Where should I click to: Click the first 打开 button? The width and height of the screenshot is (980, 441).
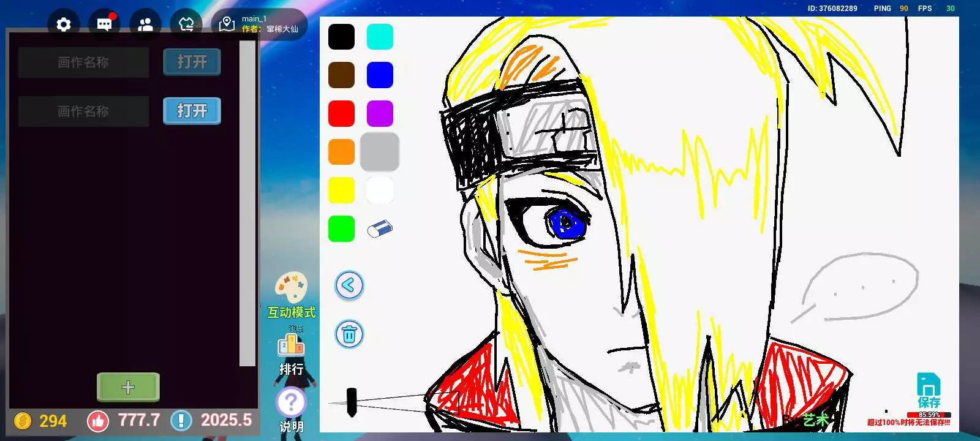[x=192, y=62]
